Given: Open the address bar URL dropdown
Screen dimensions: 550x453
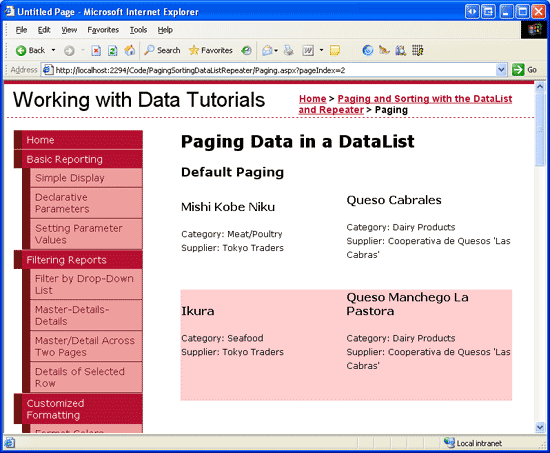Looking at the screenshot, I should [501, 70].
